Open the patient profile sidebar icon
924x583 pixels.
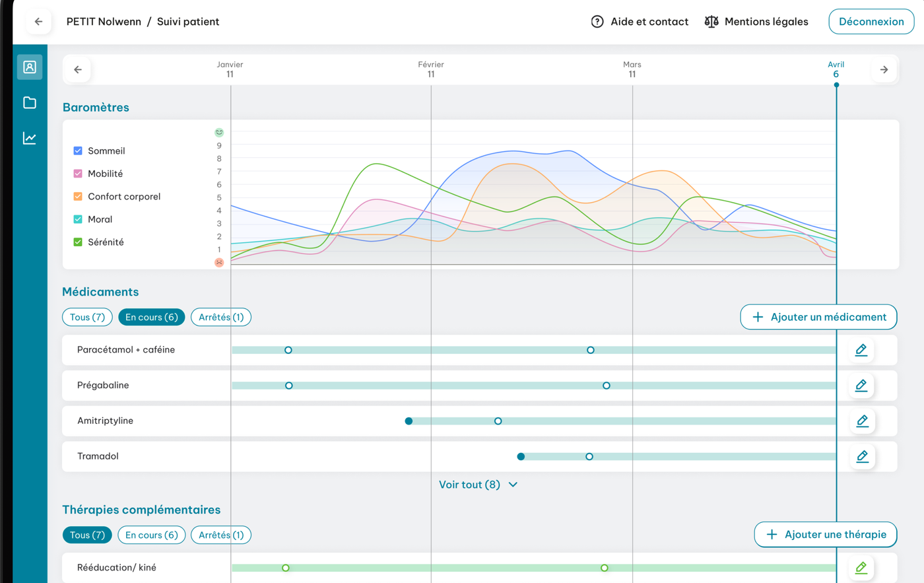pyautogui.click(x=30, y=67)
